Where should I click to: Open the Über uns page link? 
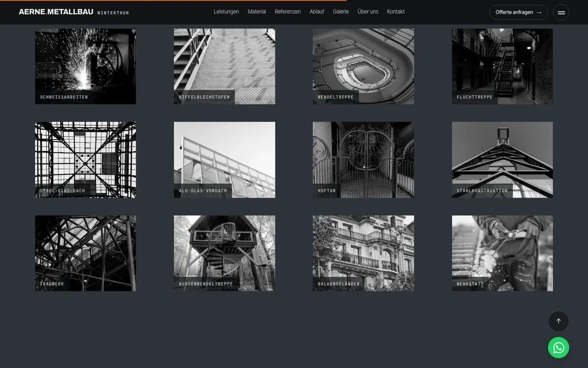(x=368, y=12)
